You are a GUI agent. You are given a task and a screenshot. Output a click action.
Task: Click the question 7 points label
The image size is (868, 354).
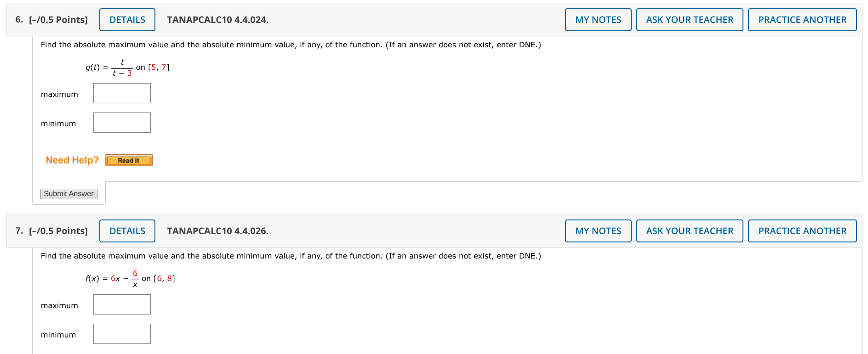57,230
